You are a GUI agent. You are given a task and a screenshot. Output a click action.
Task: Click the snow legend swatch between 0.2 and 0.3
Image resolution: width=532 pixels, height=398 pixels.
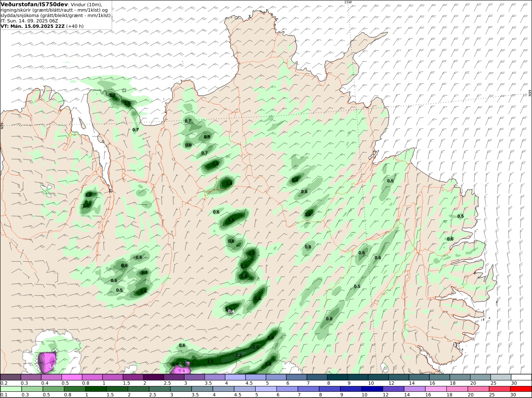[x=11, y=377]
